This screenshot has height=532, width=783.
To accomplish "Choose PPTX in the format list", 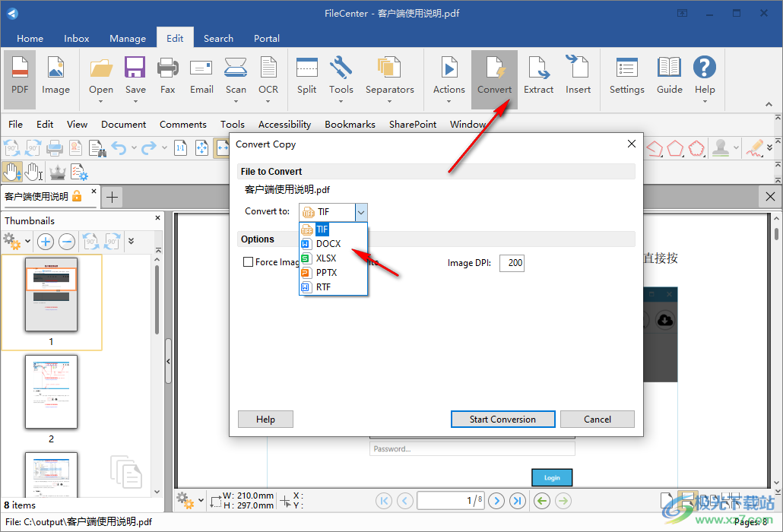I will (x=334, y=273).
